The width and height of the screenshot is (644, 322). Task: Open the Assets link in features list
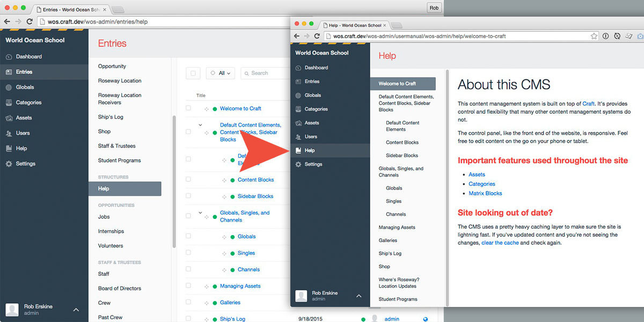(x=477, y=174)
